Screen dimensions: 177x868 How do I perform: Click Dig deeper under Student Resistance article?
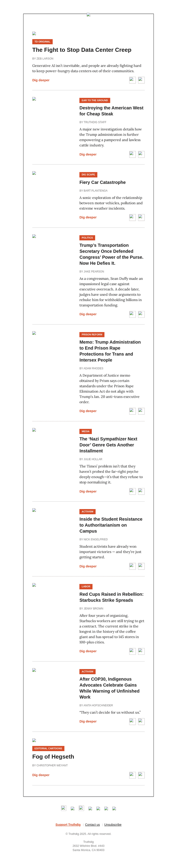tap(88, 566)
